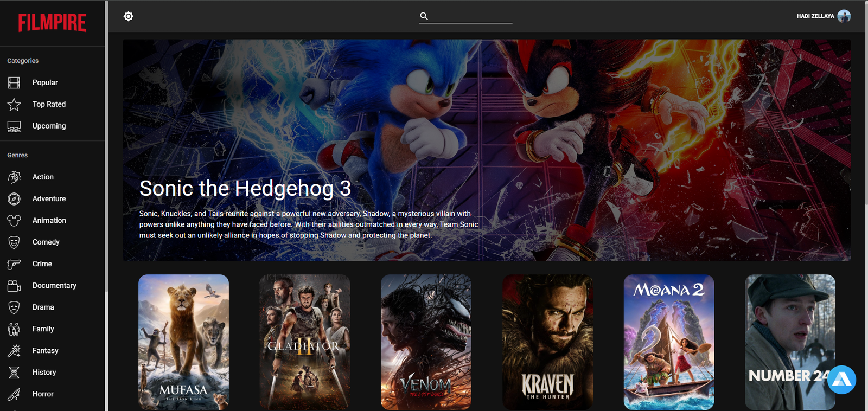Open the Venom movie poster
The width and height of the screenshot is (868, 411).
tap(426, 342)
